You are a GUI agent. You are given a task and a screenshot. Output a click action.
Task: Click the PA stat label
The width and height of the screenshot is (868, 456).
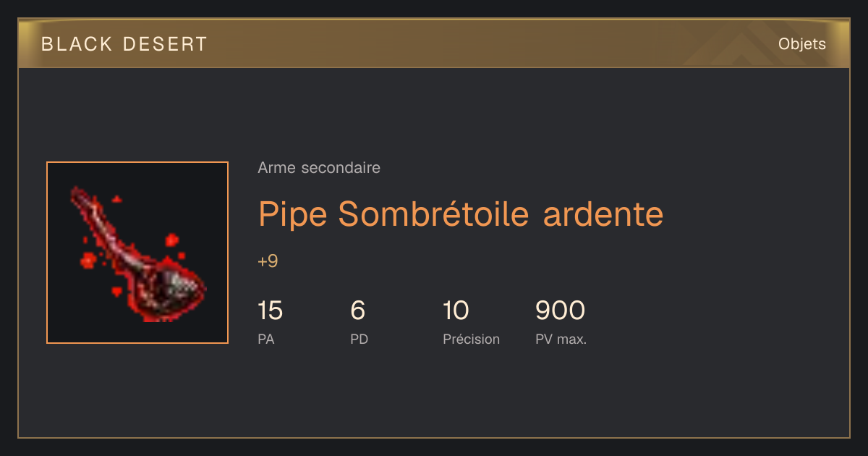[x=265, y=339]
